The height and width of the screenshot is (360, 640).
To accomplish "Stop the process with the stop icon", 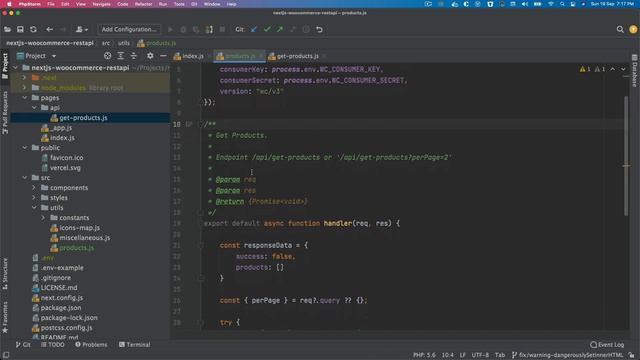I will click(x=222, y=29).
